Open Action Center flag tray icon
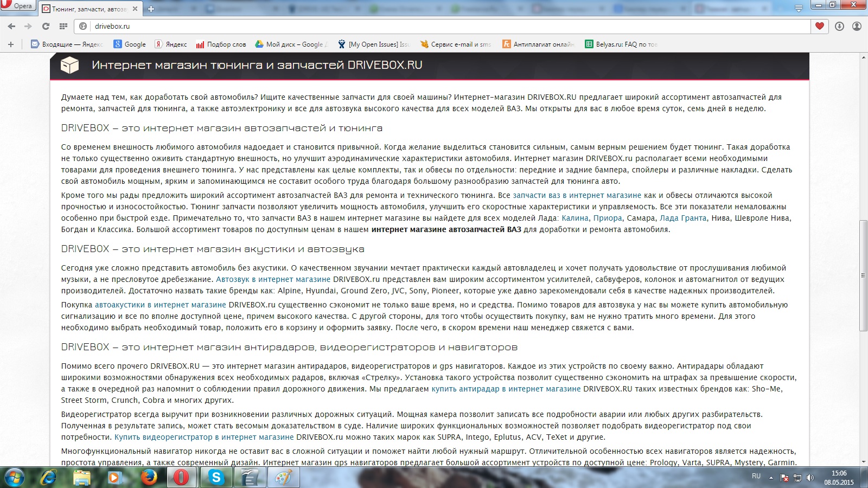 click(784, 478)
